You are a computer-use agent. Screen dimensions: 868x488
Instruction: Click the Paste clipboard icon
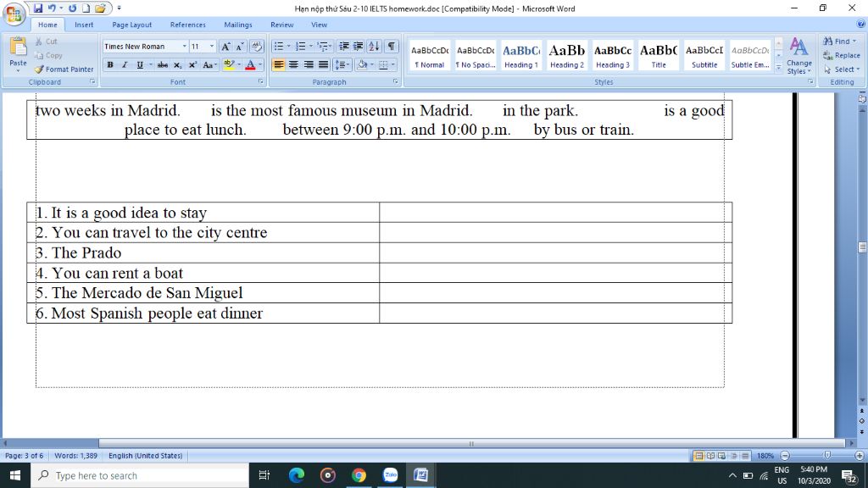pos(18,47)
